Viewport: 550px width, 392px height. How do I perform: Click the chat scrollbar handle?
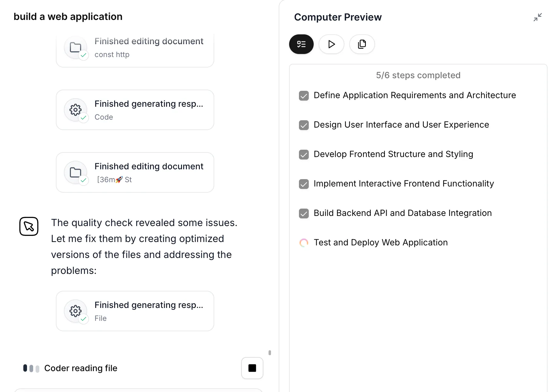[x=270, y=353]
